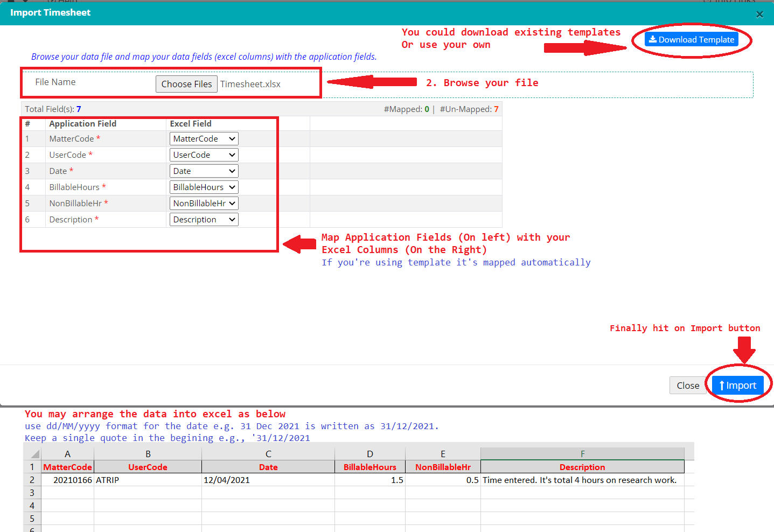Image resolution: width=774 pixels, height=532 pixels.
Task: Open the MatterCode Excel field dropdown
Action: 204,139
